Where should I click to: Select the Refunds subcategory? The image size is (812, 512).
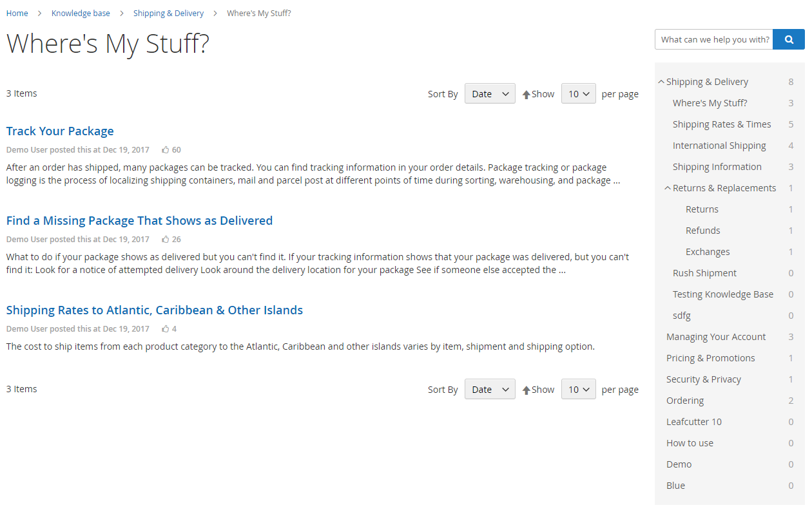click(x=703, y=231)
